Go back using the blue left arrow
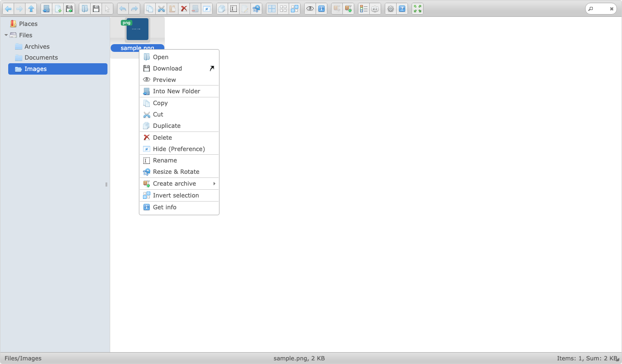 (x=8, y=9)
